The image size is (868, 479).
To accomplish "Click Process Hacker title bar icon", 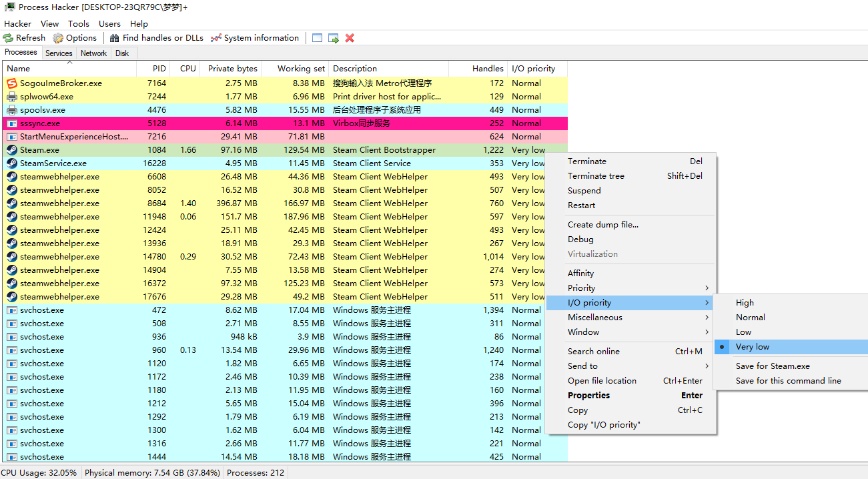I will [10, 7].
